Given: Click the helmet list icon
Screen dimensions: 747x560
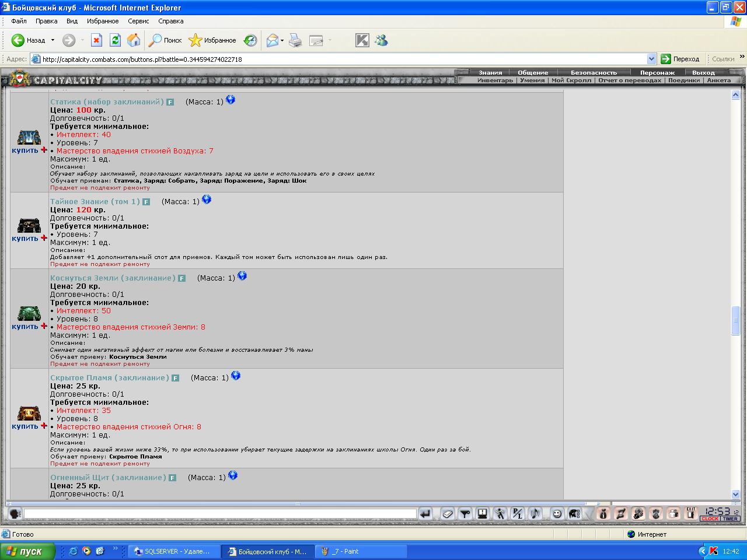Looking at the screenshot, I should click(x=575, y=514).
